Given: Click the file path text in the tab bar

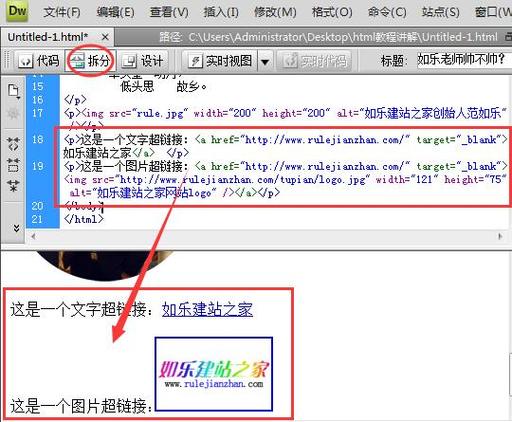Looking at the screenshot, I should click(328, 37).
